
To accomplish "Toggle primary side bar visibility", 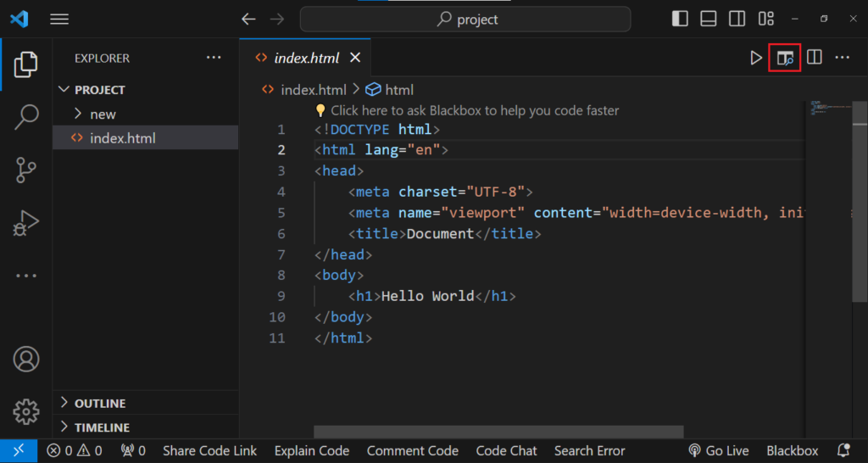I will (680, 19).
